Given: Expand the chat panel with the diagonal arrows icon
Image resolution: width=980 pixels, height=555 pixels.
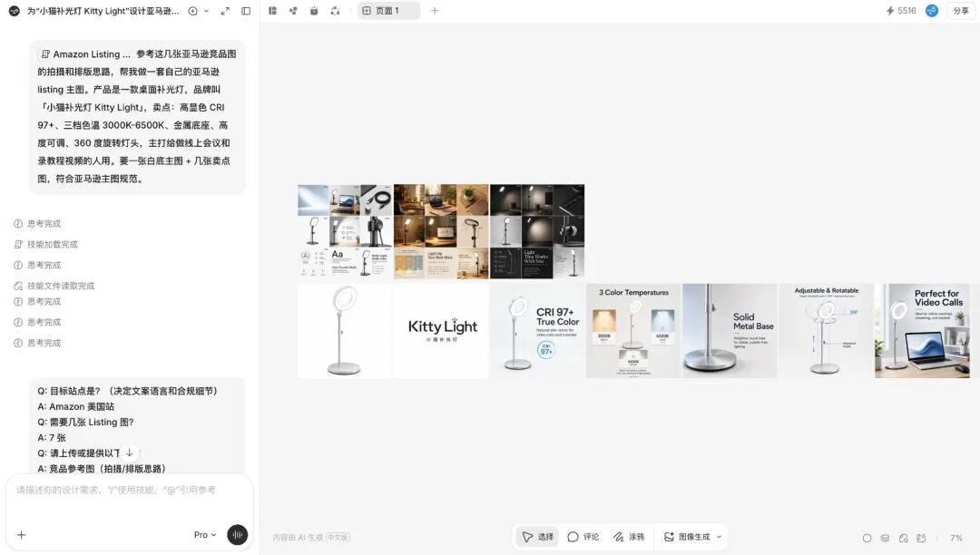Looking at the screenshot, I should coord(225,11).
